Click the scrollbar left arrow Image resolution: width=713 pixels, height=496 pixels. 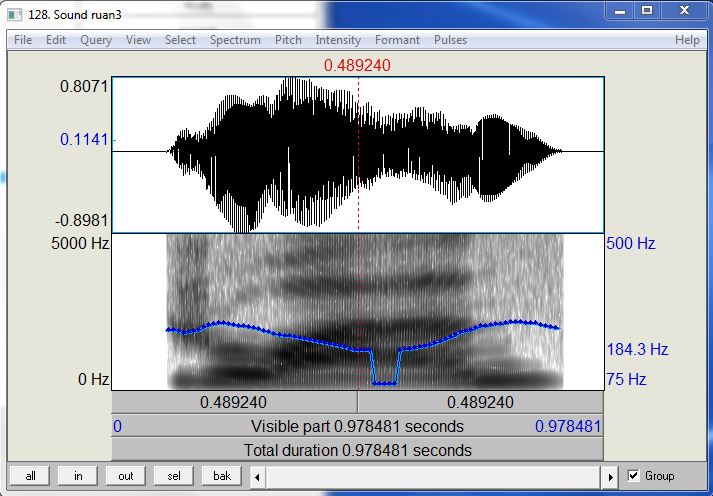click(257, 477)
